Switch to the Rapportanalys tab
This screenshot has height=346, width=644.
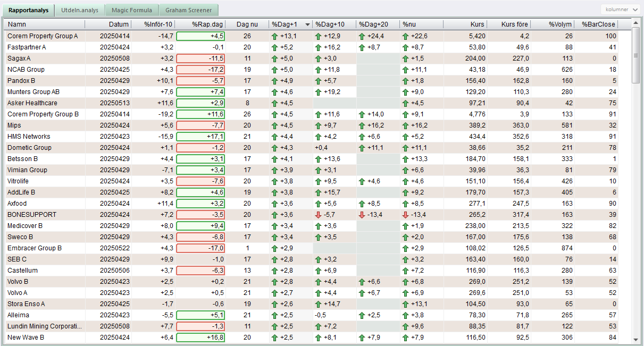[29, 10]
